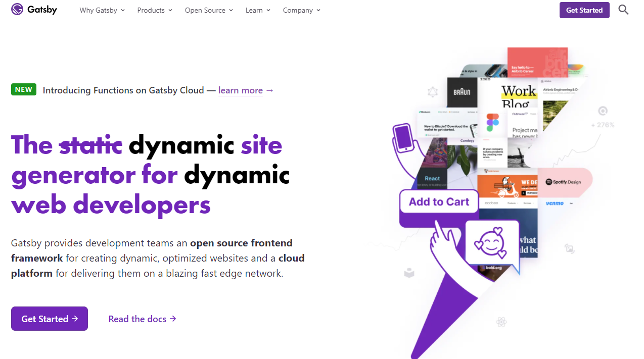Click the 'Introducing Functions on Gatsby Cloud' text
Viewport: 644px width, 359px height.
(123, 90)
